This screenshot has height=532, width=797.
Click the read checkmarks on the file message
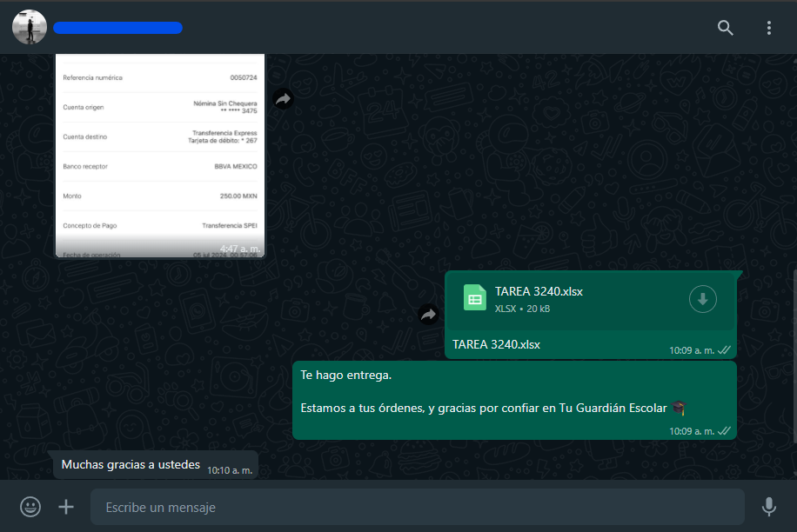(x=724, y=350)
